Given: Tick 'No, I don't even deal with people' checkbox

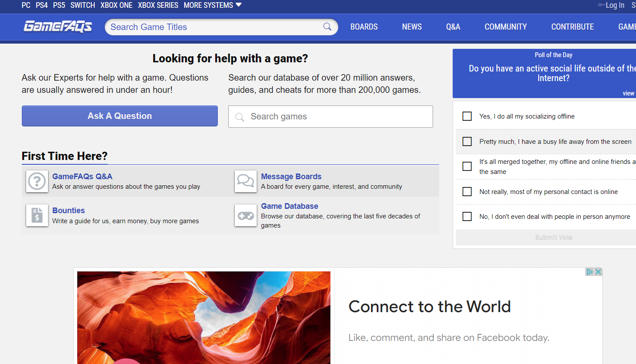Looking at the screenshot, I should [x=467, y=217].
